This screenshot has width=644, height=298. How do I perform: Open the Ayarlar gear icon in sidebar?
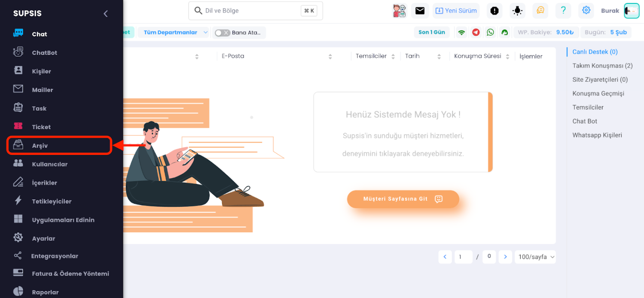pyautogui.click(x=18, y=238)
